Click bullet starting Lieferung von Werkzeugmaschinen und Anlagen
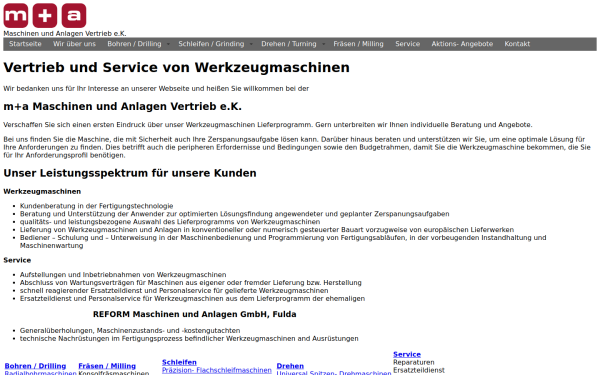The image size is (600, 375). [x=267, y=230]
